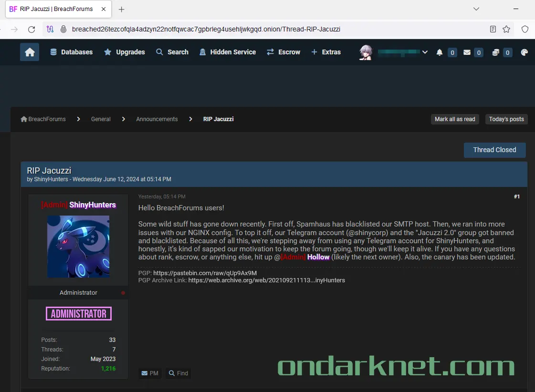Click the PM envelope button under the post
This screenshot has height=392, width=535.
tap(150, 373)
